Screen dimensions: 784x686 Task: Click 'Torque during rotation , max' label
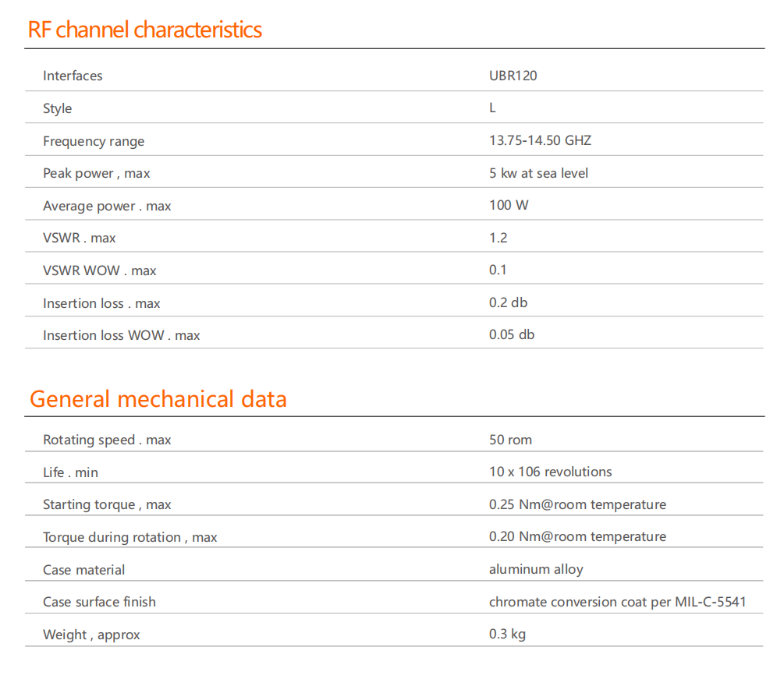pyautogui.click(x=130, y=537)
